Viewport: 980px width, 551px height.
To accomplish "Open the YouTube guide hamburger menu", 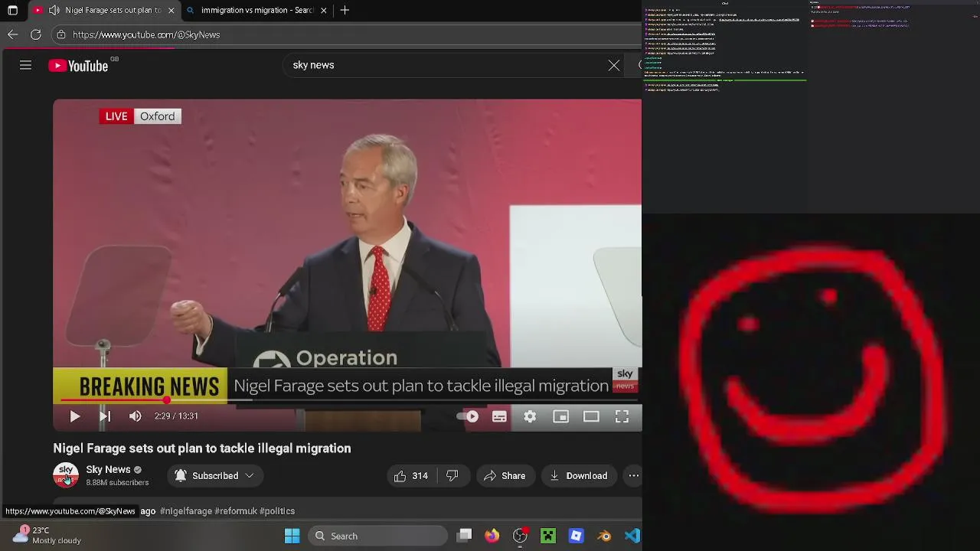I will pos(25,65).
